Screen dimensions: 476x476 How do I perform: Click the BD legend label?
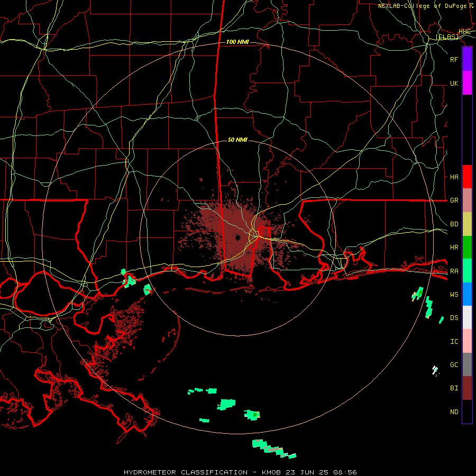coord(454,224)
